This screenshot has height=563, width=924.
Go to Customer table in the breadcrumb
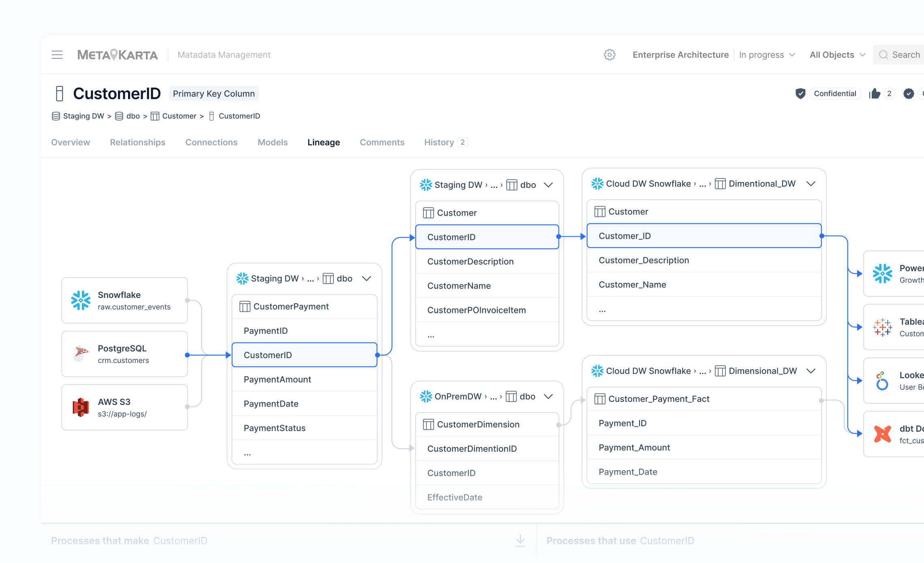pos(179,116)
